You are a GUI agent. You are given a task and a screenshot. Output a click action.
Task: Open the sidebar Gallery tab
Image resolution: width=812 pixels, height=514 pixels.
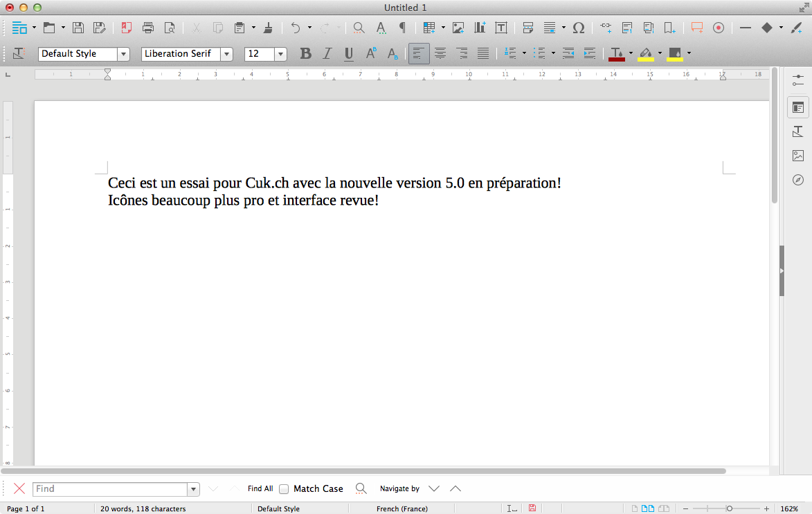click(x=798, y=156)
